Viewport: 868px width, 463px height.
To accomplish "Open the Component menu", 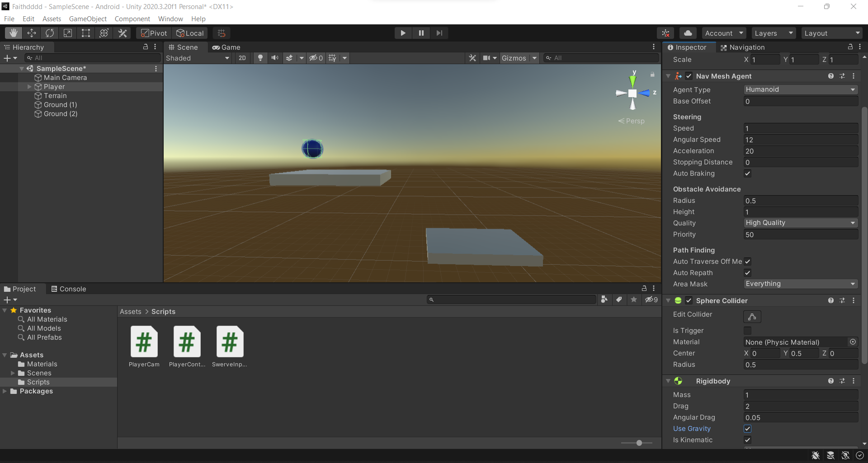I will [132, 19].
